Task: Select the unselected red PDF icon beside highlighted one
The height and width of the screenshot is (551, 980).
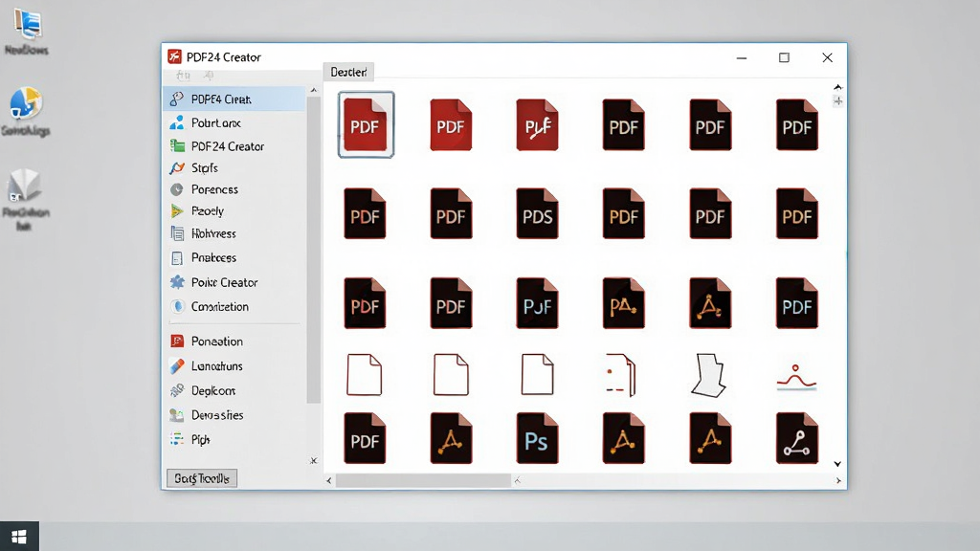Action: coord(451,125)
